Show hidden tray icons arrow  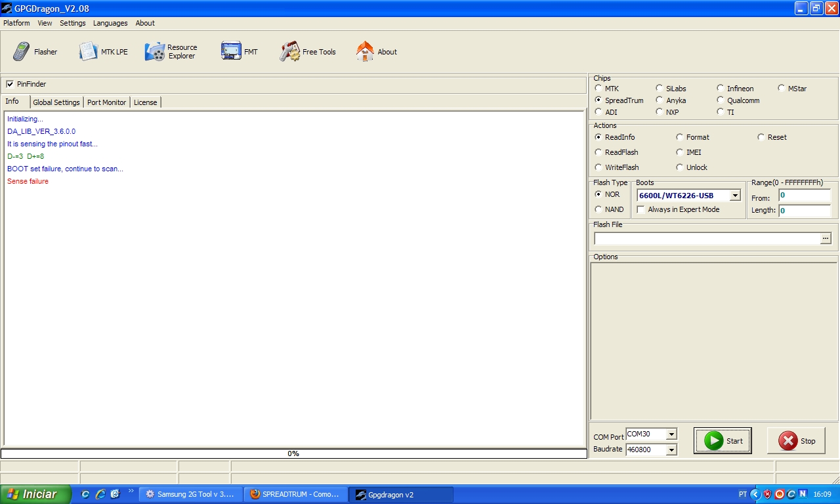click(755, 494)
